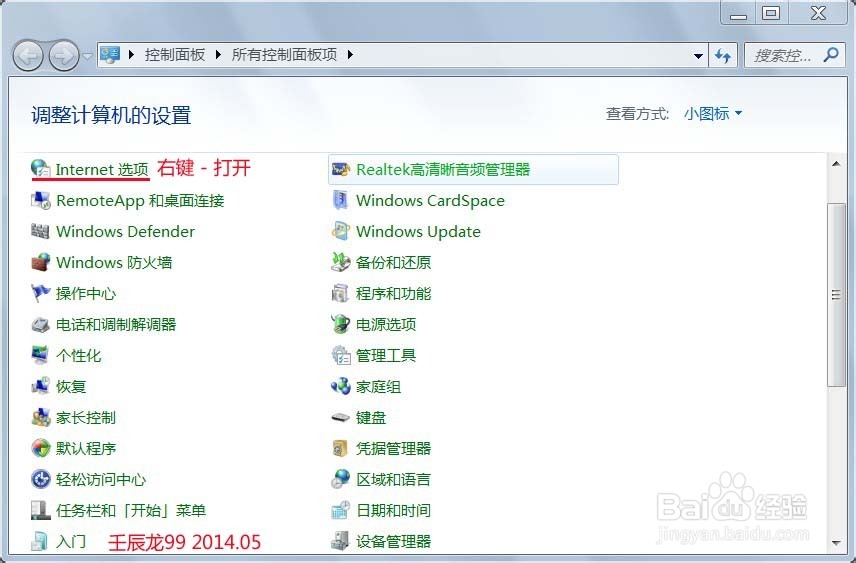Click the RemoteApp 和桌面连接 icon

point(40,200)
